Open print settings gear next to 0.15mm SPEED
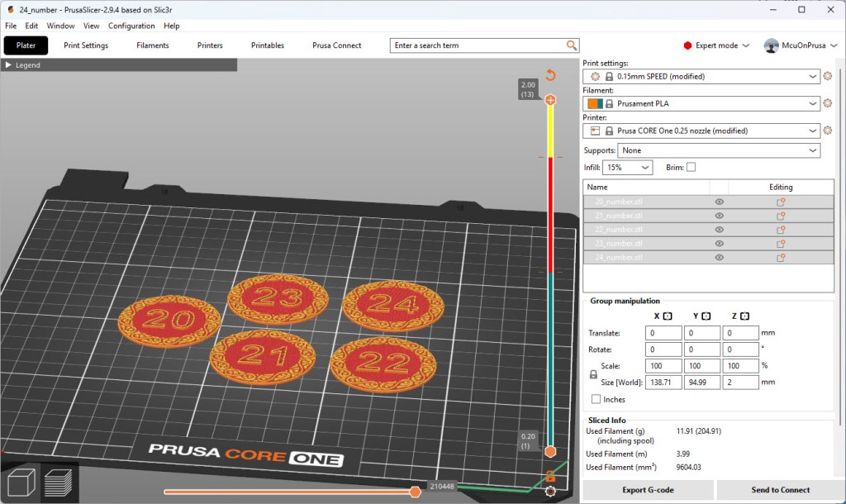This screenshot has width=846, height=504. [828, 76]
